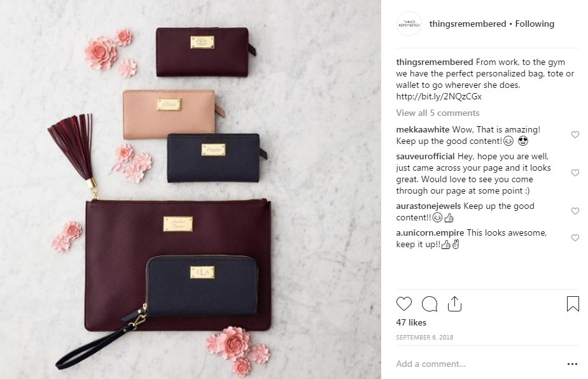Open the Following status dropdown
This screenshot has height=379, width=588.
pos(535,24)
